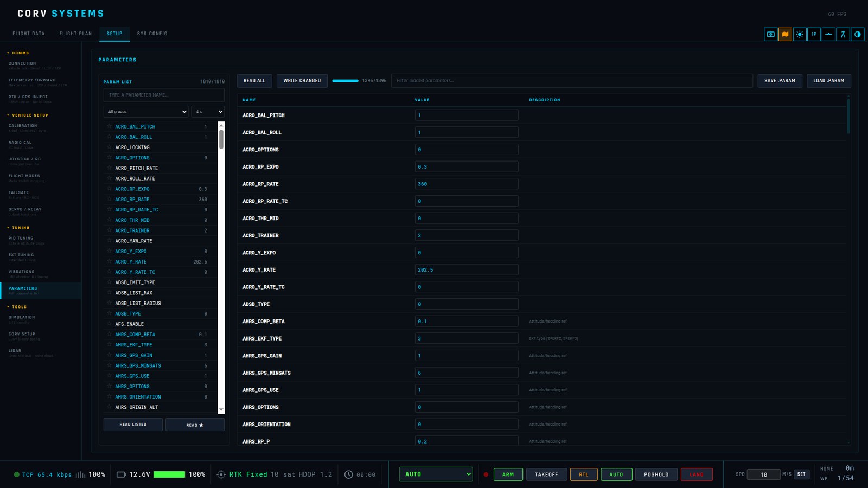868x488 pixels.
Task: Edit the ACRO_RP_RATE value field
Action: pos(467,184)
